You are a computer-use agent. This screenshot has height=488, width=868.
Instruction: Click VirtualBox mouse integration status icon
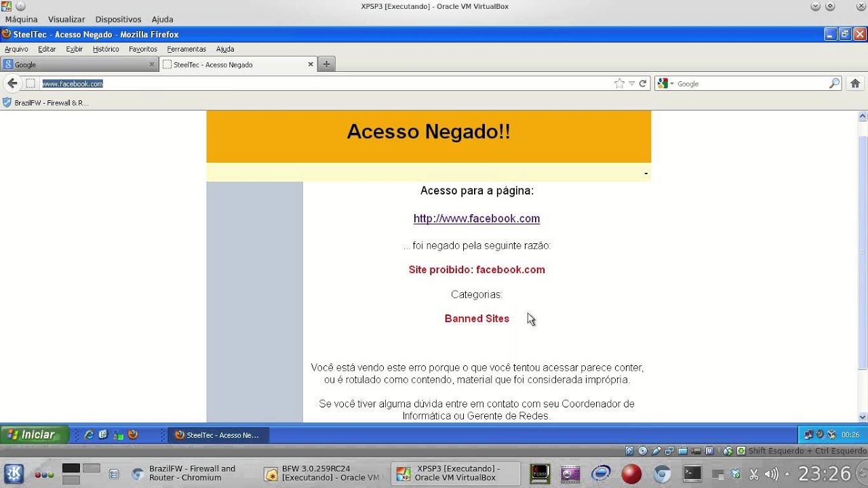coord(728,451)
